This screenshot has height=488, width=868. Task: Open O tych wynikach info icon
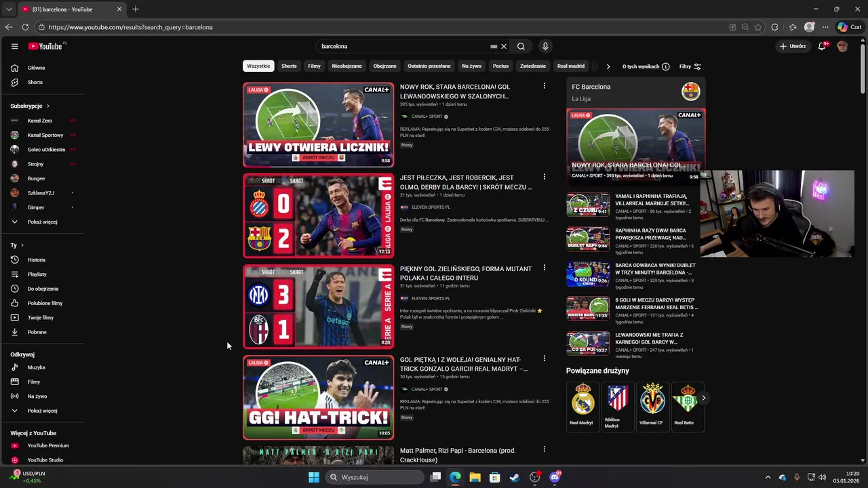pyautogui.click(x=665, y=66)
